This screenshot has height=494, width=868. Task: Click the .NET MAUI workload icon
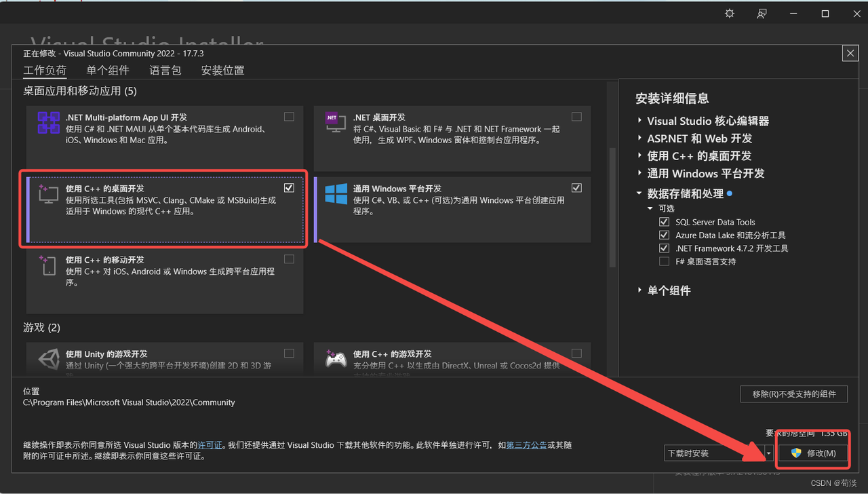pyautogui.click(x=48, y=123)
